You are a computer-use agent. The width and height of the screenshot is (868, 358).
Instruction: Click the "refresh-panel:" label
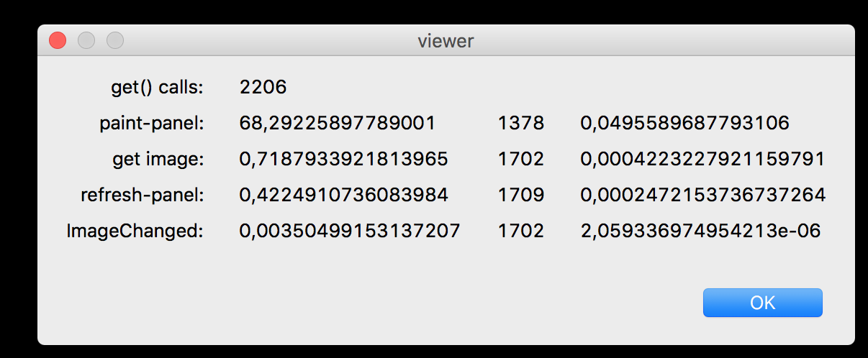pos(143,196)
